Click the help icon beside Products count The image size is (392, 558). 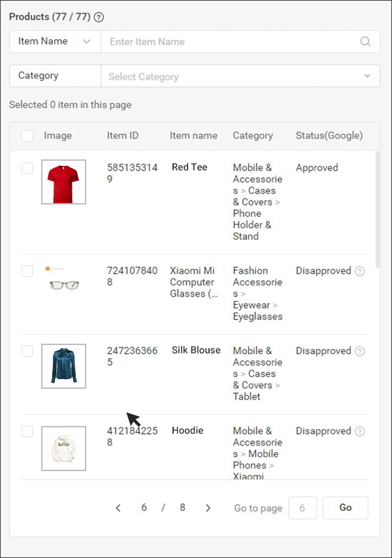(x=99, y=17)
